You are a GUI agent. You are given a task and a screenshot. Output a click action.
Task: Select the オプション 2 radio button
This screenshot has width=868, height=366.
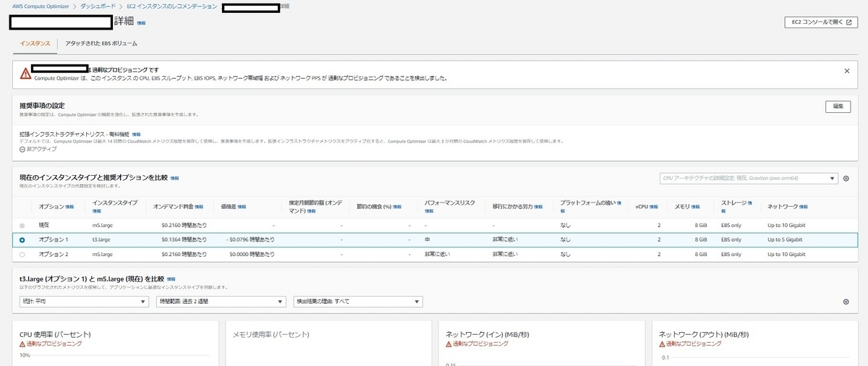click(x=22, y=255)
